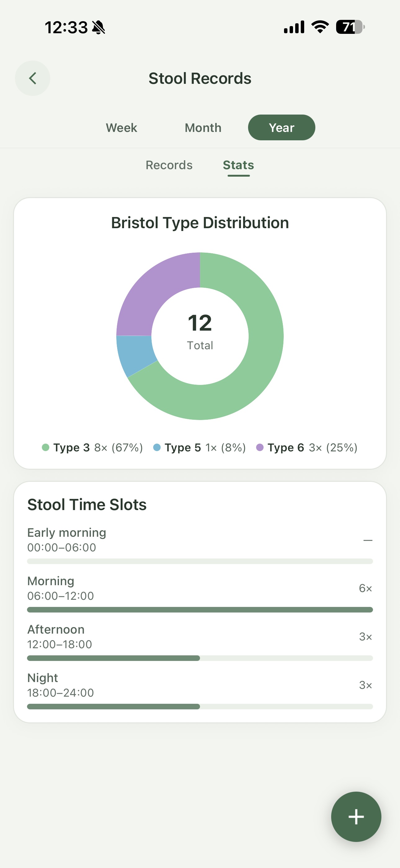This screenshot has height=868, width=400.
Task: Tap the 'Bristol Type Distribution' heading
Action: tap(200, 223)
